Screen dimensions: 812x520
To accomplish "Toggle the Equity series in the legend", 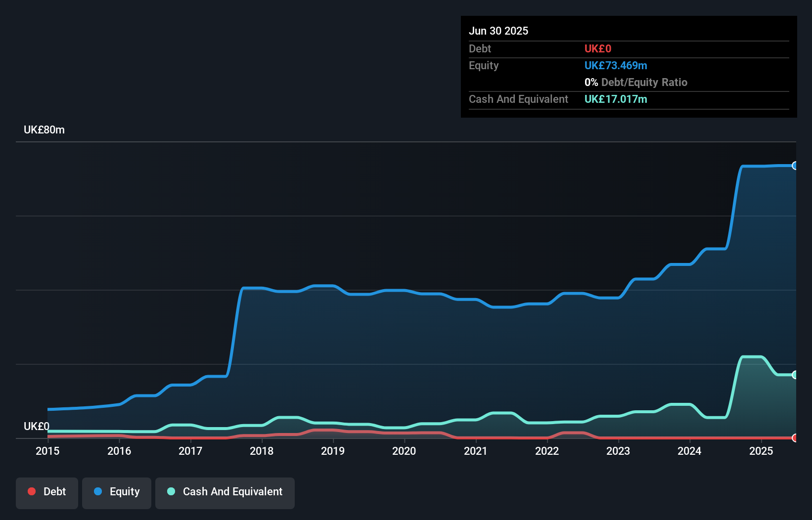I will (117, 492).
